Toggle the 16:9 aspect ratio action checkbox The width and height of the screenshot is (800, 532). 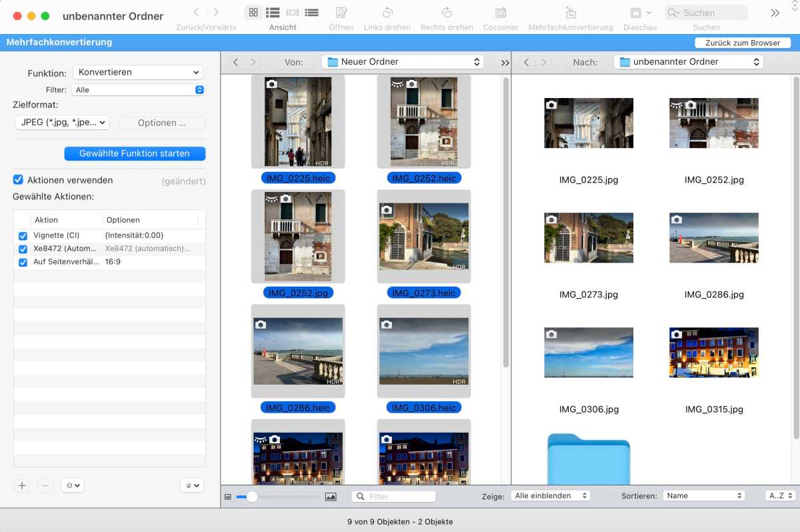[23, 263]
